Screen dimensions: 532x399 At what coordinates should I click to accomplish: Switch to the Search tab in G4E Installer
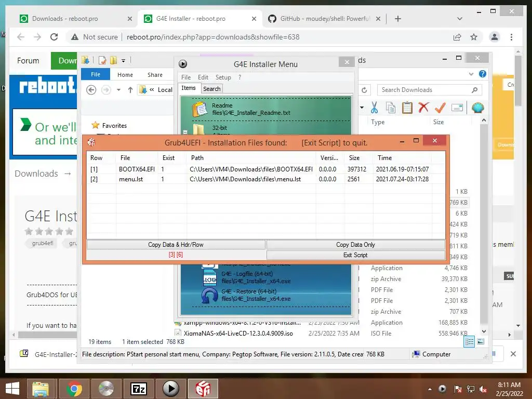[212, 89]
